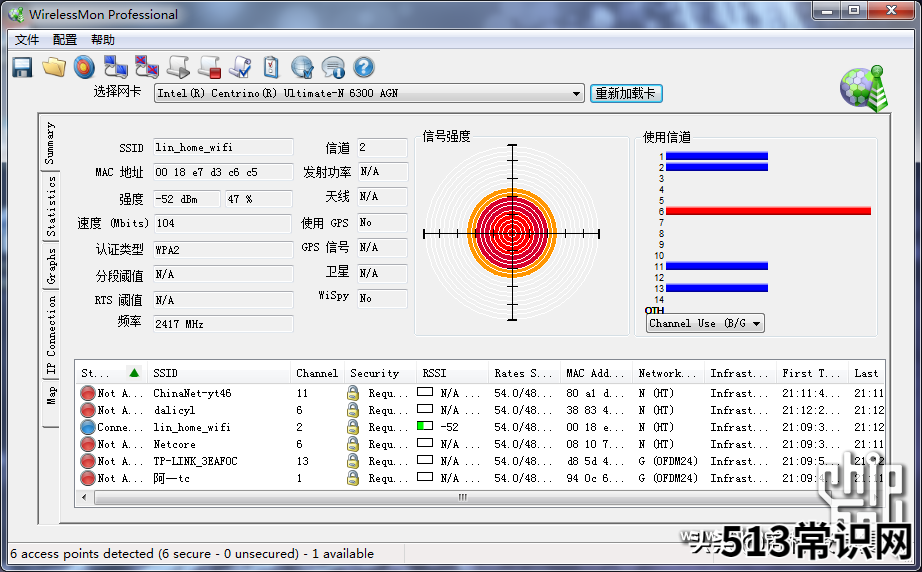Screen dimensions: 922x572
Task: Click the connect network computers icon
Action: [x=115, y=67]
